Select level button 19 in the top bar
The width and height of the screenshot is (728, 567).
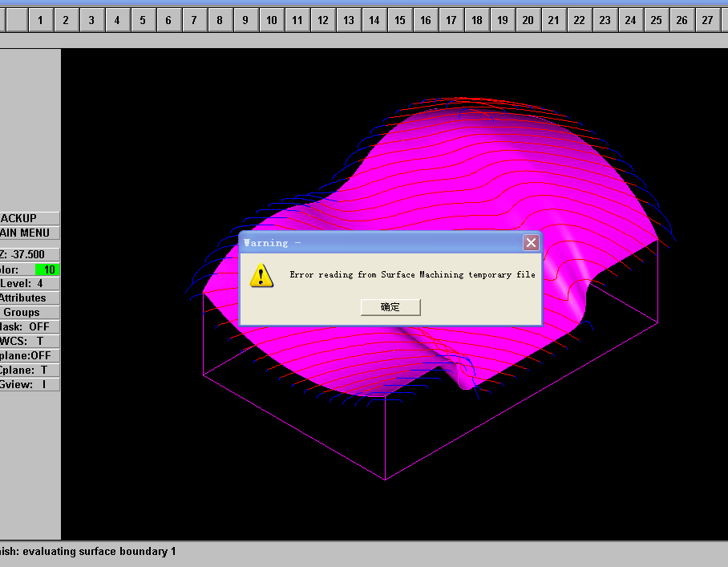[x=503, y=20]
